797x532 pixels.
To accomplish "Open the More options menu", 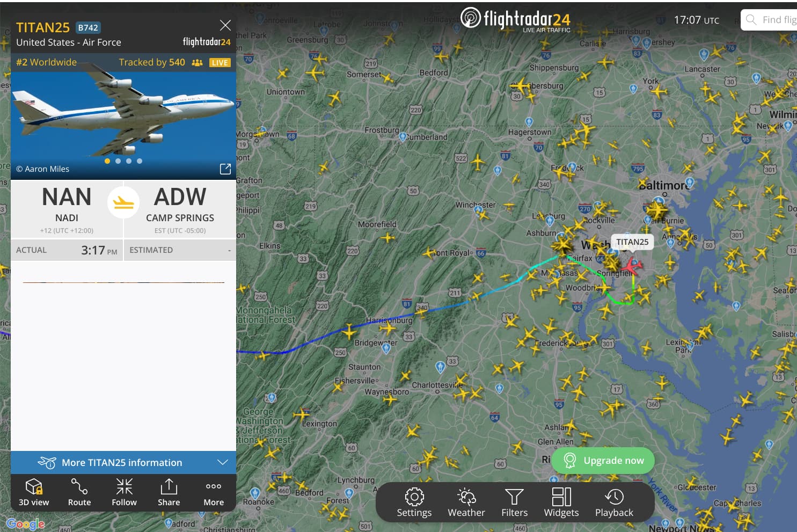I will (214, 492).
